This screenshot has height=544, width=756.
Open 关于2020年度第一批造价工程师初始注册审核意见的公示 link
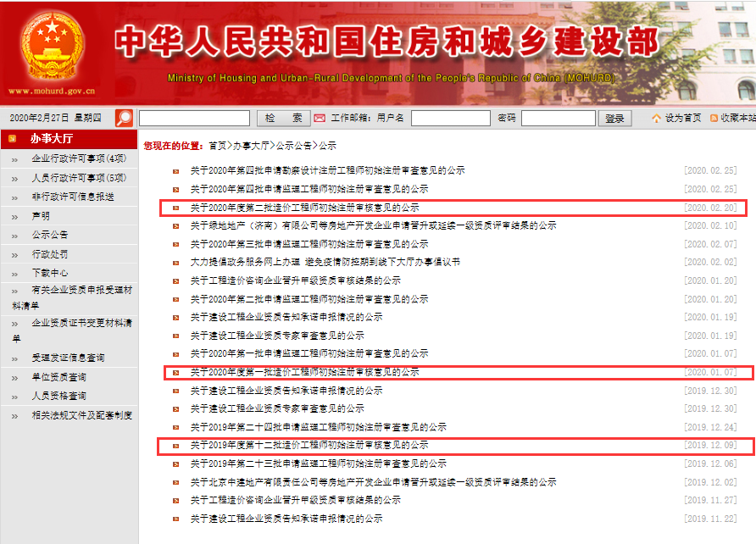point(304,372)
